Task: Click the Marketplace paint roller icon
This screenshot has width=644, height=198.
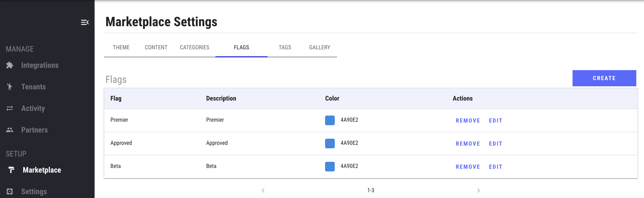Action: (11, 170)
